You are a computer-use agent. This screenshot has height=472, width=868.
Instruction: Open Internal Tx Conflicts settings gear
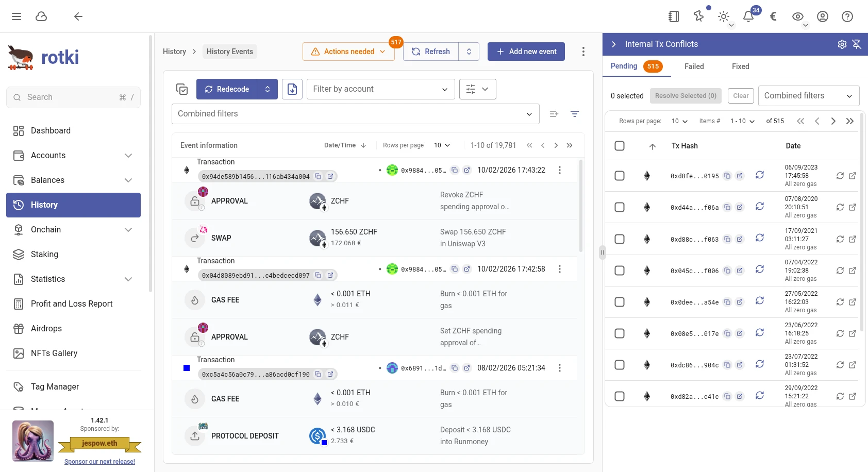842,44
